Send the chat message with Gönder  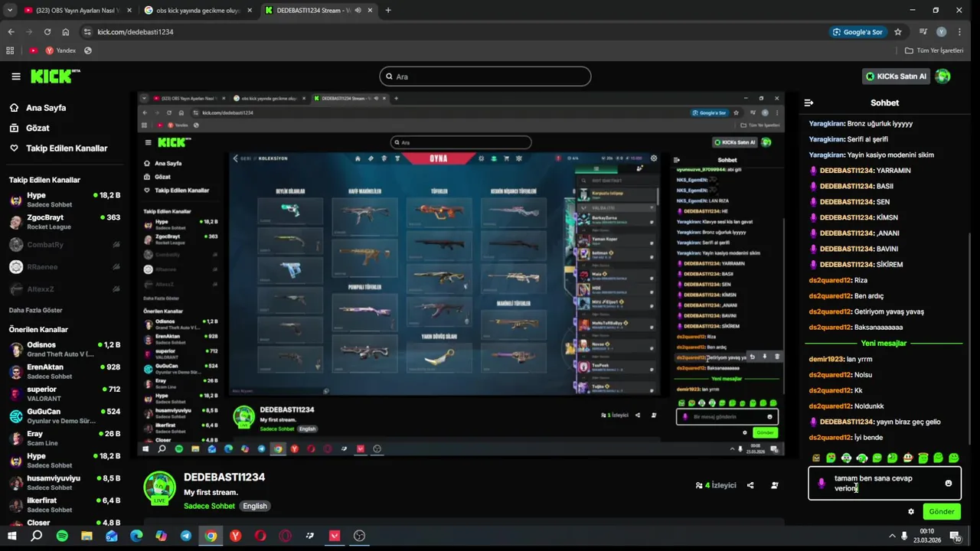pos(941,511)
